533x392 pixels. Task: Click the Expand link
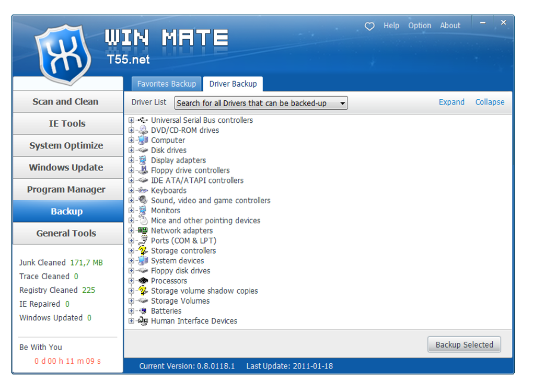click(x=451, y=102)
